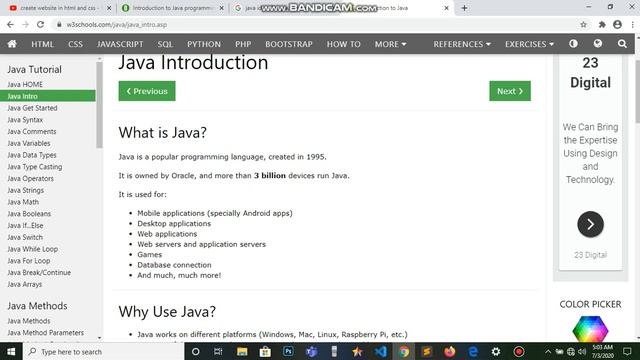Open the volume control in system tray
This screenshot has height=360, width=640.
(582, 351)
